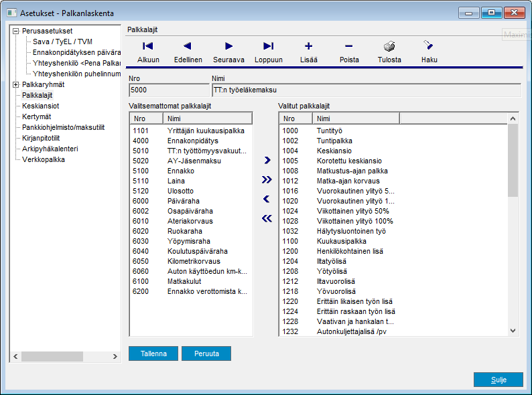Open Pankkiohjelmisto/maksutilit in the tree
Image resolution: width=532 pixels, height=395 pixels.
click(x=64, y=127)
